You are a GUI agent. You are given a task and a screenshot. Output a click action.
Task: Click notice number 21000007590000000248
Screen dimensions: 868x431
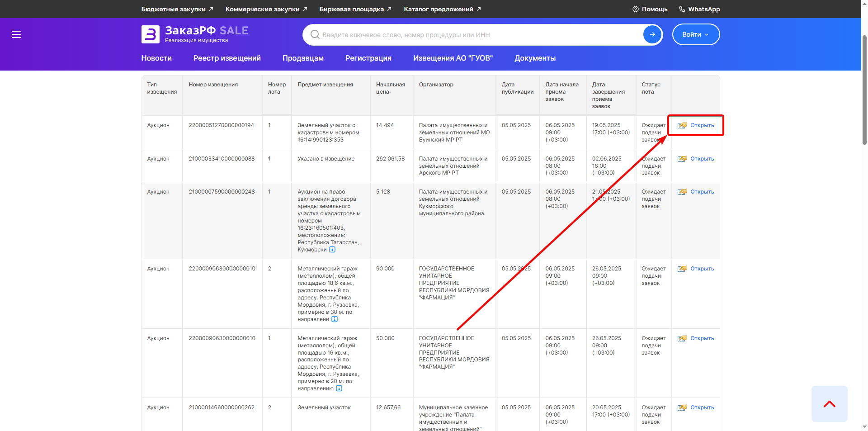click(222, 192)
